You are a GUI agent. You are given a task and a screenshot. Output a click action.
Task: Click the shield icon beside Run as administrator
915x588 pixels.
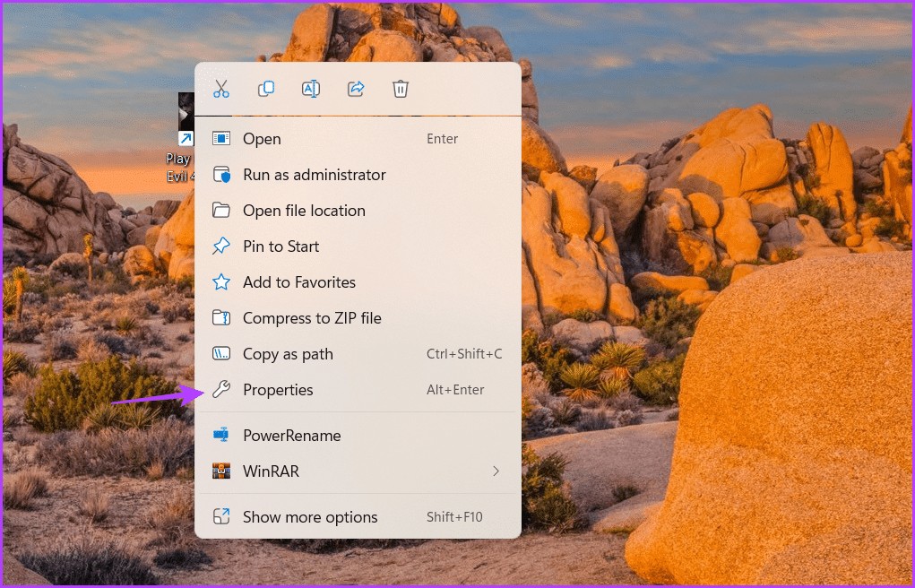221,175
